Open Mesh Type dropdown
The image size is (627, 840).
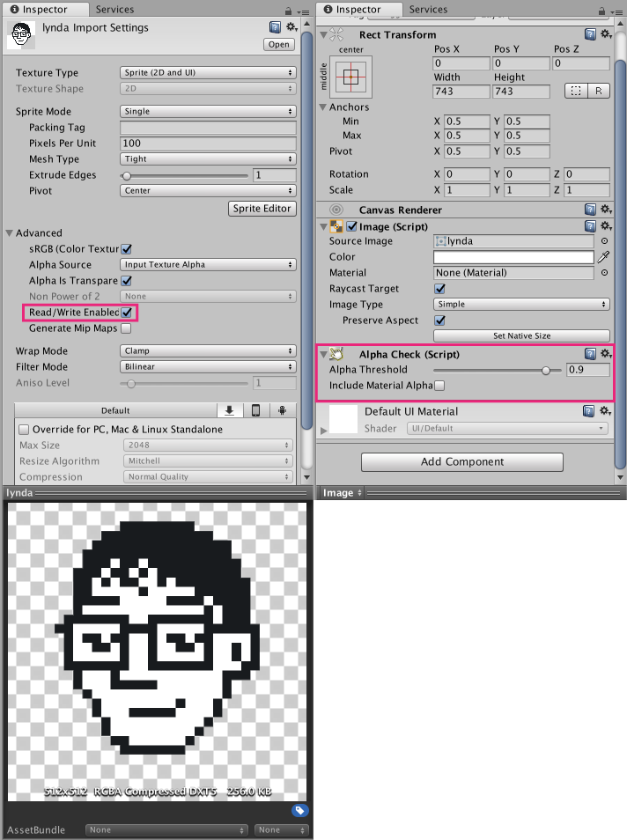coord(208,159)
